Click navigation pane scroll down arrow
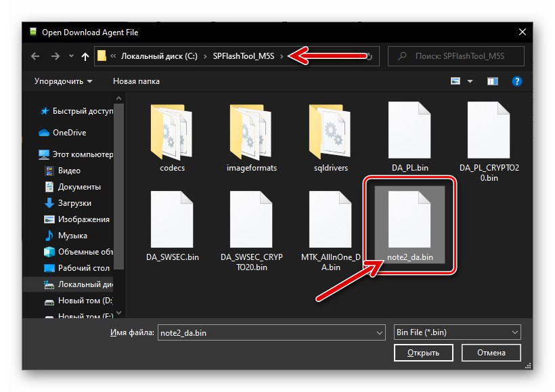555x392 pixels. [x=119, y=312]
